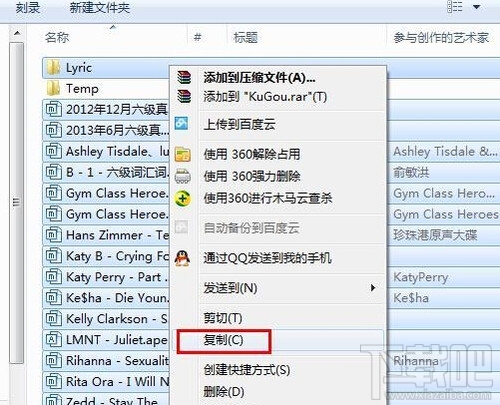Click the Lyric folder icon
Screen dimensions: 500x405
click(x=53, y=68)
